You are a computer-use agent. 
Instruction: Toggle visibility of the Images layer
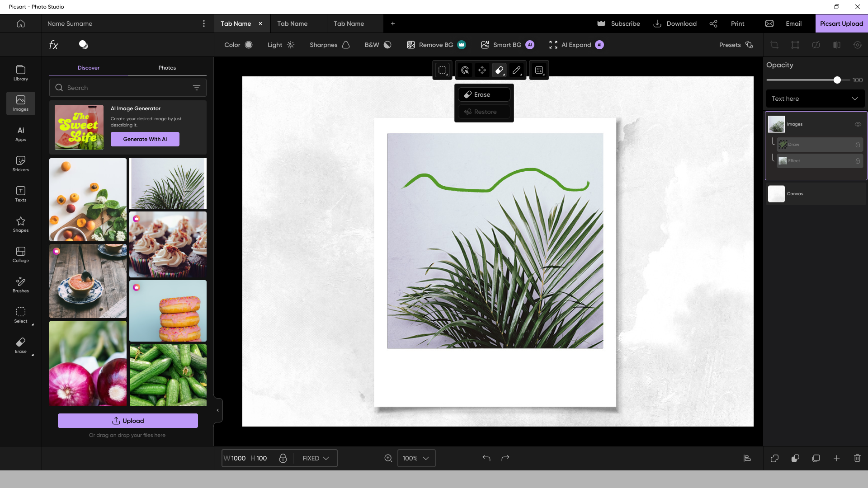858,124
